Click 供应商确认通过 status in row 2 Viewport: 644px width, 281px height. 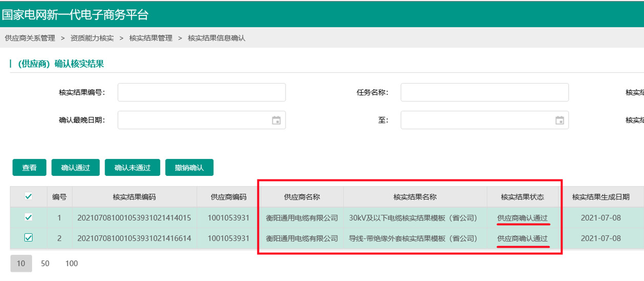522,238
